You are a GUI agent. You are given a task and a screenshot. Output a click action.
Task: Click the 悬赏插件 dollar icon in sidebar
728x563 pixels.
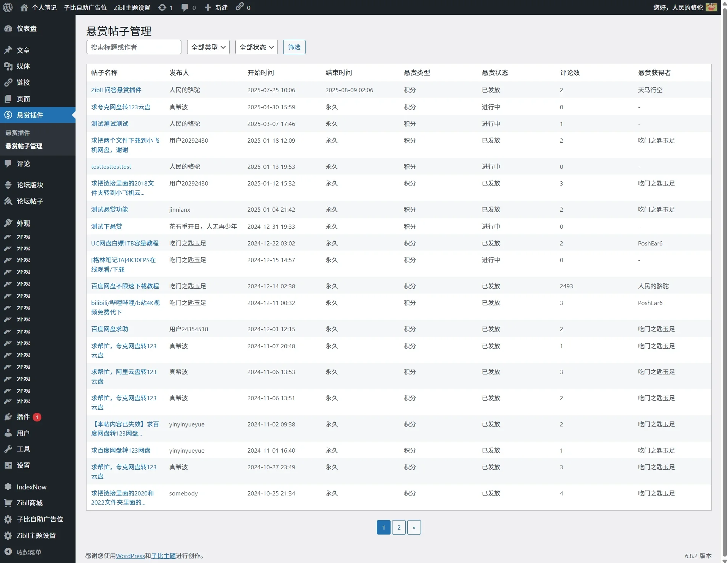pos(8,115)
